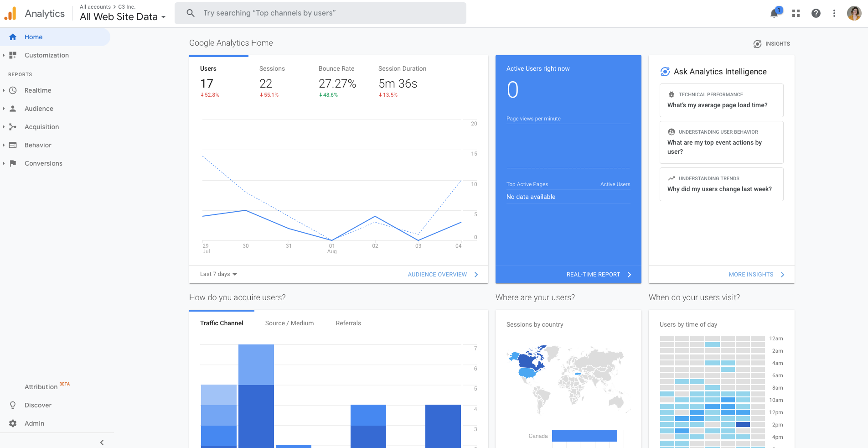This screenshot has width=868, height=448.
Task: Select the Session Duration metric tab
Action: [403, 81]
